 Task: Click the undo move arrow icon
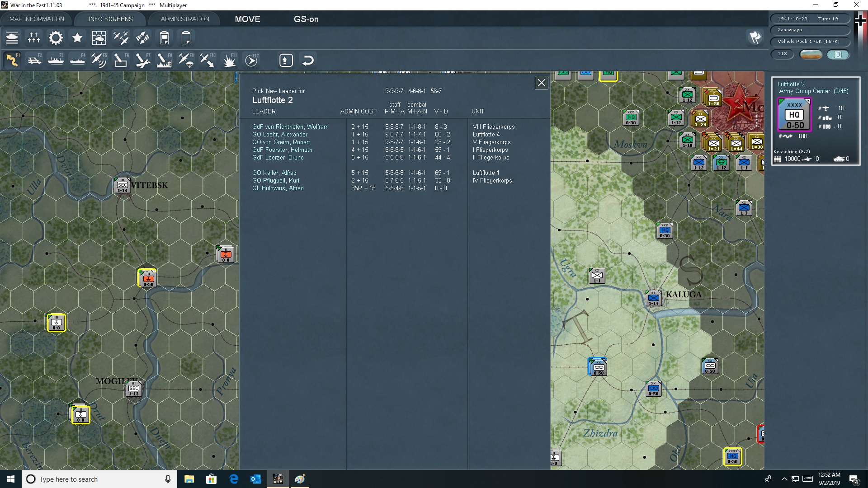click(308, 60)
